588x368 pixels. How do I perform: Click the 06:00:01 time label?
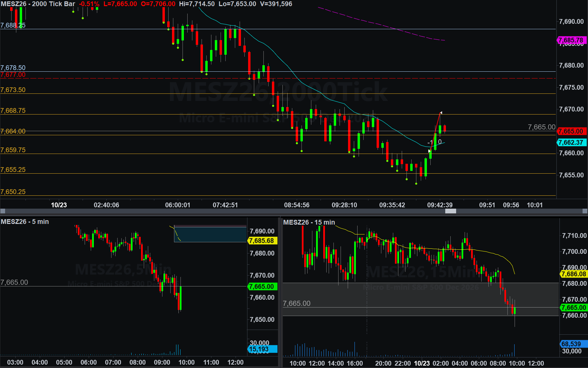(x=178, y=205)
